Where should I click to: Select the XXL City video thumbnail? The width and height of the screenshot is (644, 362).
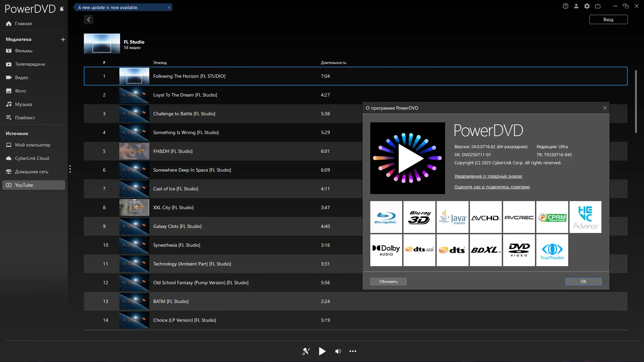point(134,207)
